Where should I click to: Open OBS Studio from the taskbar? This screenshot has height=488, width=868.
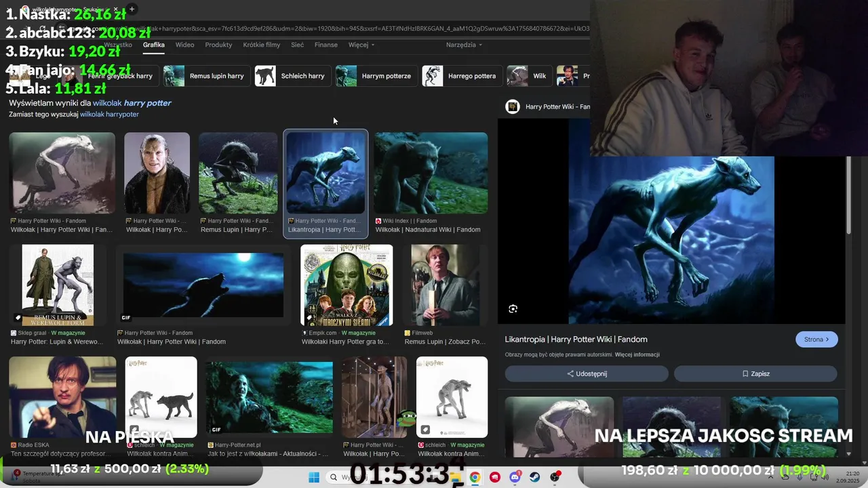555,477
